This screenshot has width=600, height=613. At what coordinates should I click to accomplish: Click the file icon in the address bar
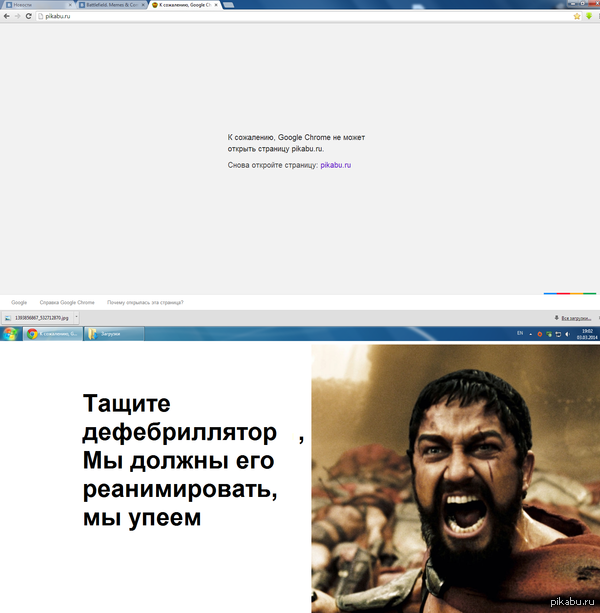click(40, 16)
